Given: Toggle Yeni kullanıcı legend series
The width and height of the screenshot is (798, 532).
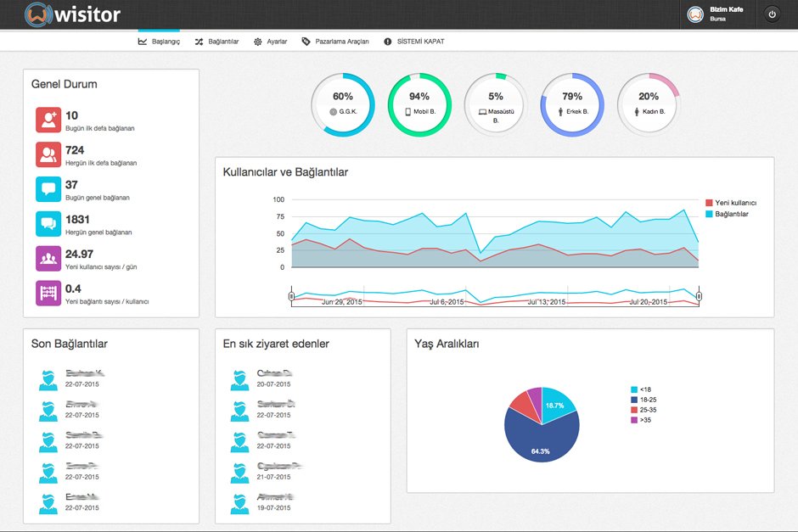Looking at the screenshot, I should (730, 203).
